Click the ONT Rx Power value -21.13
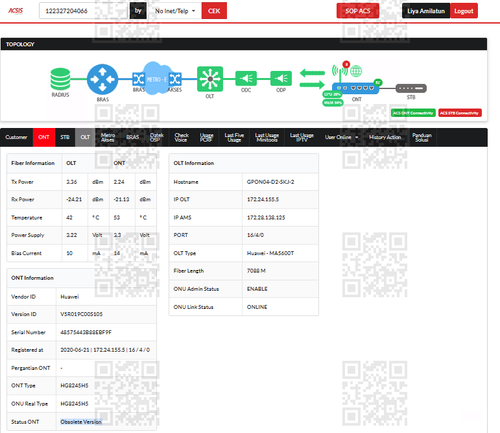 tap(121, 199)
